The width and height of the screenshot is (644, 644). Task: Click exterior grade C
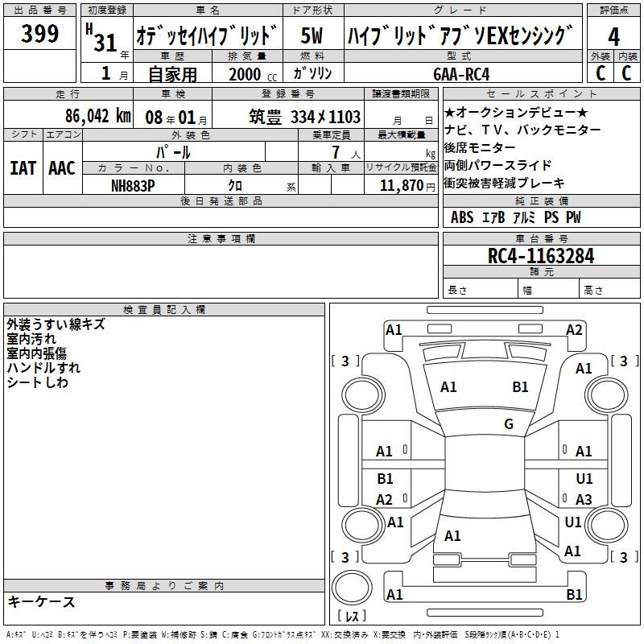601,73
